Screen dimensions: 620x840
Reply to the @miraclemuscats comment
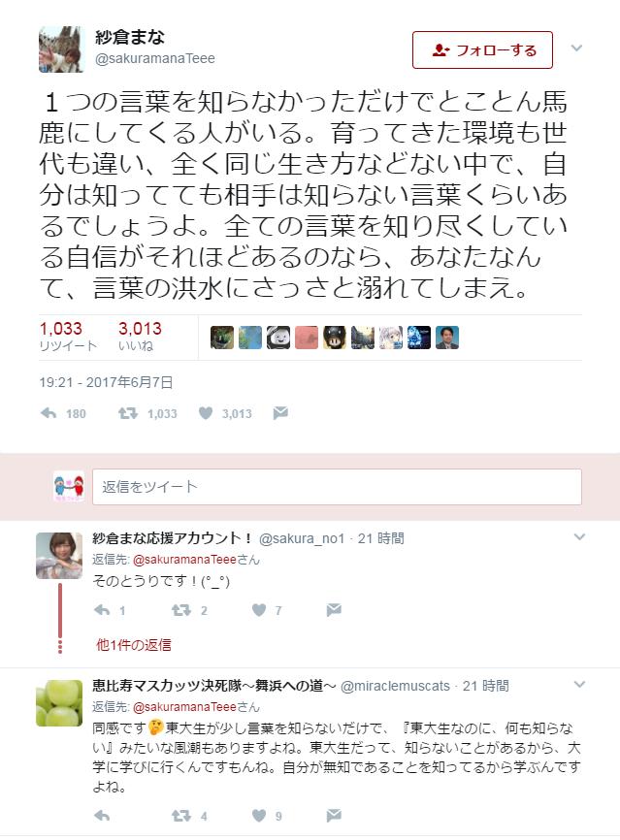102,816
